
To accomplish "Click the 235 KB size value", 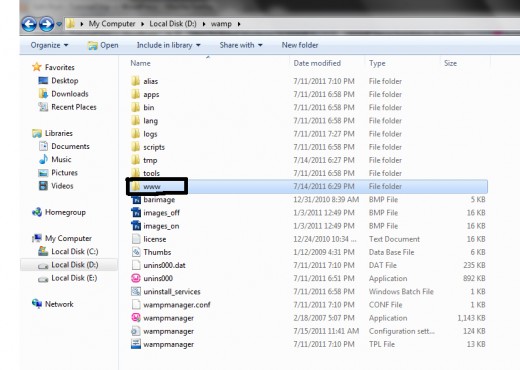I will click(474, 265).
